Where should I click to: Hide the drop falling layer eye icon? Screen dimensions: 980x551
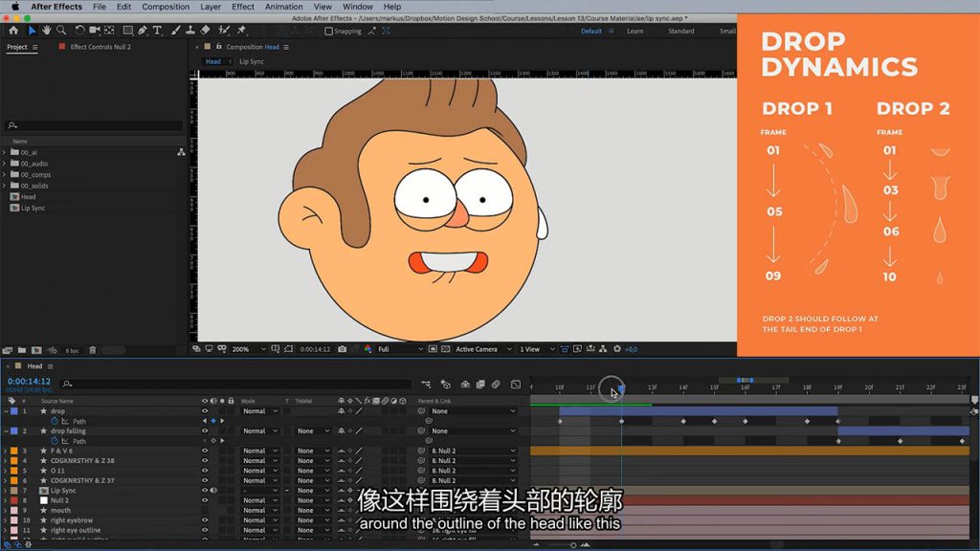tap(205, 431)
